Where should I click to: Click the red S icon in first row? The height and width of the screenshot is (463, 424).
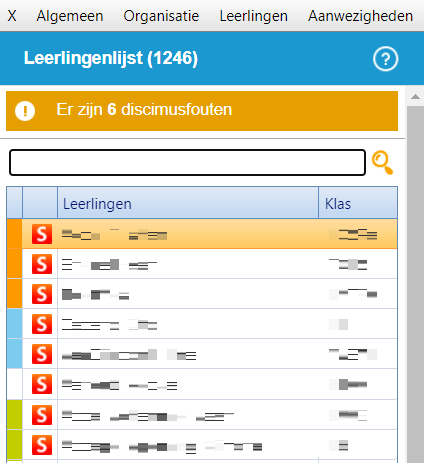pos(42,234)
